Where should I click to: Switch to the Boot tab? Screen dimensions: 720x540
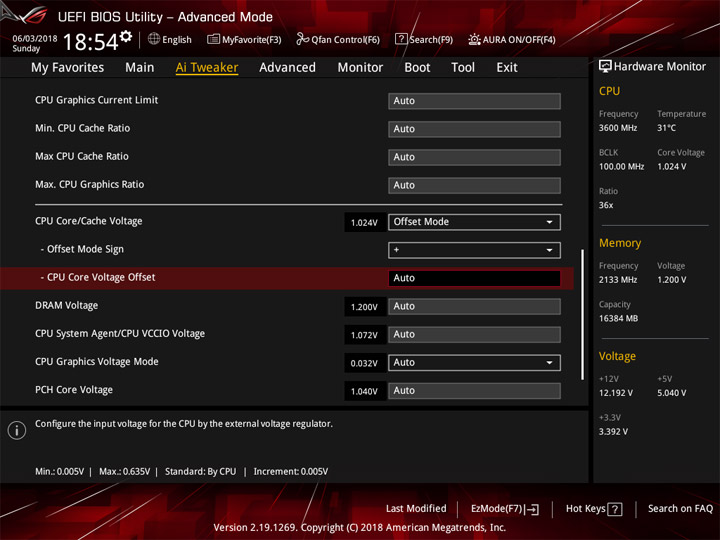417,68
